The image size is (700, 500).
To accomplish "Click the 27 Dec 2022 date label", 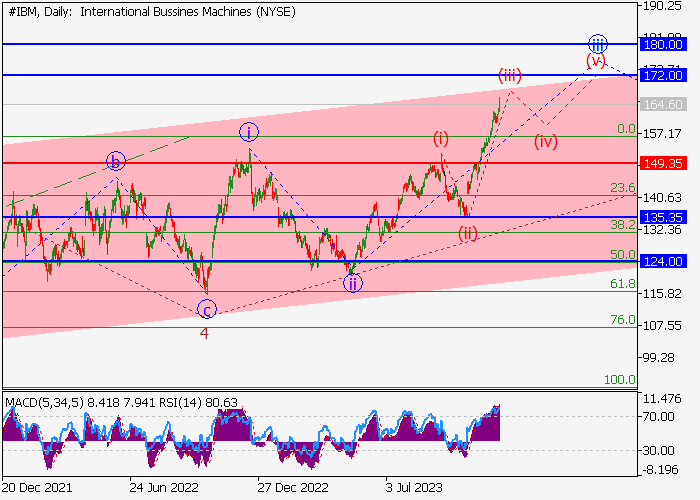I will click(x=293, y=488).
